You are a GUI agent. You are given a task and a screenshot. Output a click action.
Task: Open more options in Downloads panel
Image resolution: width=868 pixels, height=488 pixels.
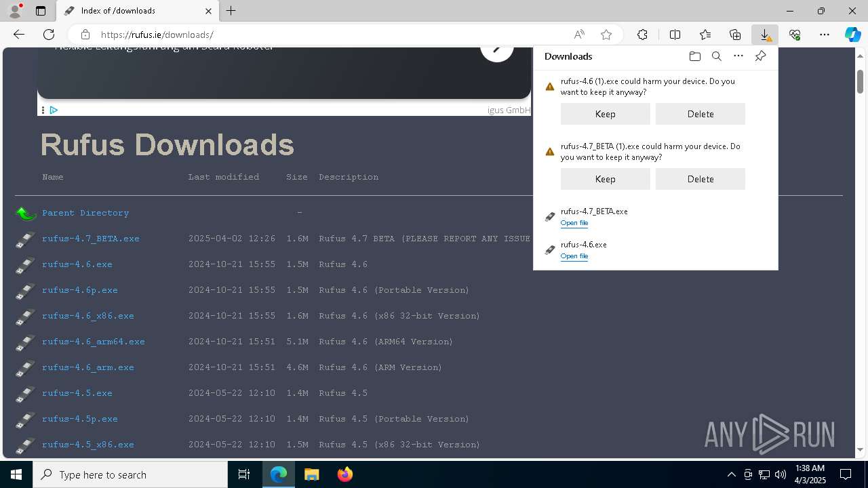click(738, 56)
